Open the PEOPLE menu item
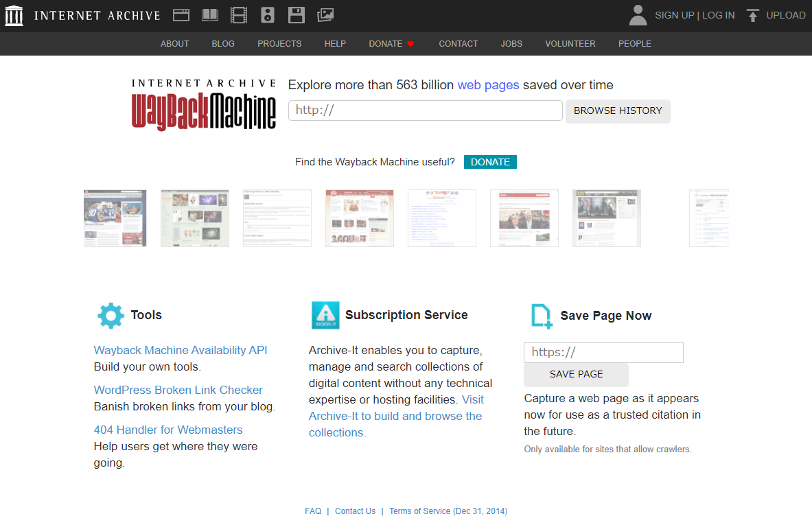This screenshot has height=525, width=812. [x=635, y=44]
